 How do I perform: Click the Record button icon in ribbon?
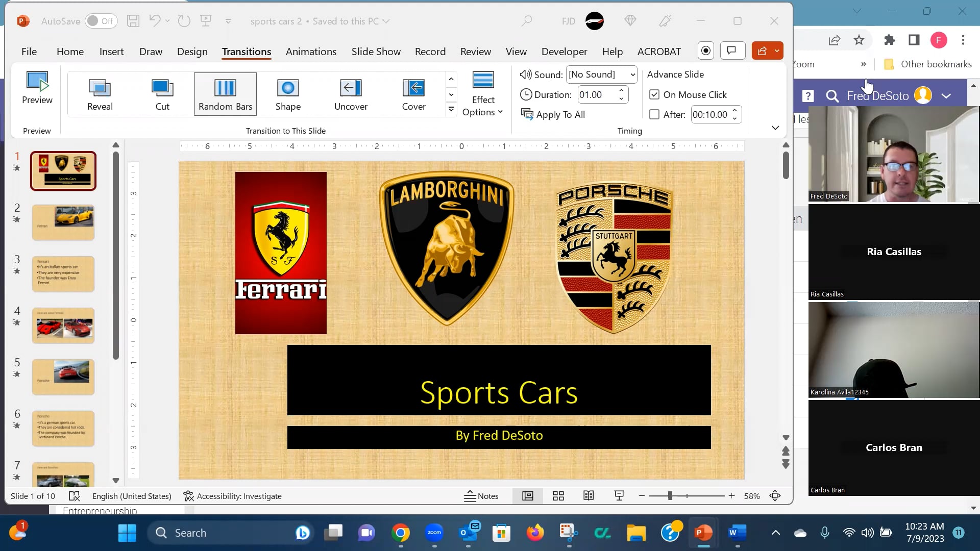tap(706, 51)
